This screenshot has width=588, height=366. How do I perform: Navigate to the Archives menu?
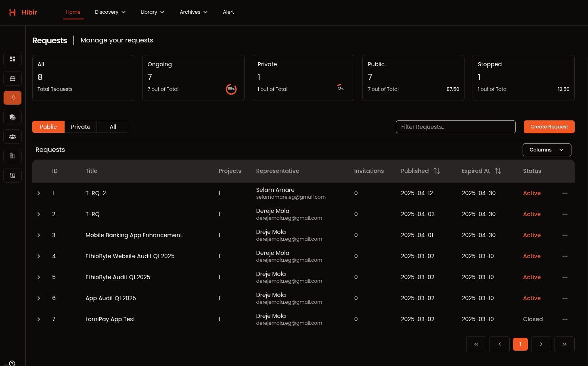click(193, 12)
